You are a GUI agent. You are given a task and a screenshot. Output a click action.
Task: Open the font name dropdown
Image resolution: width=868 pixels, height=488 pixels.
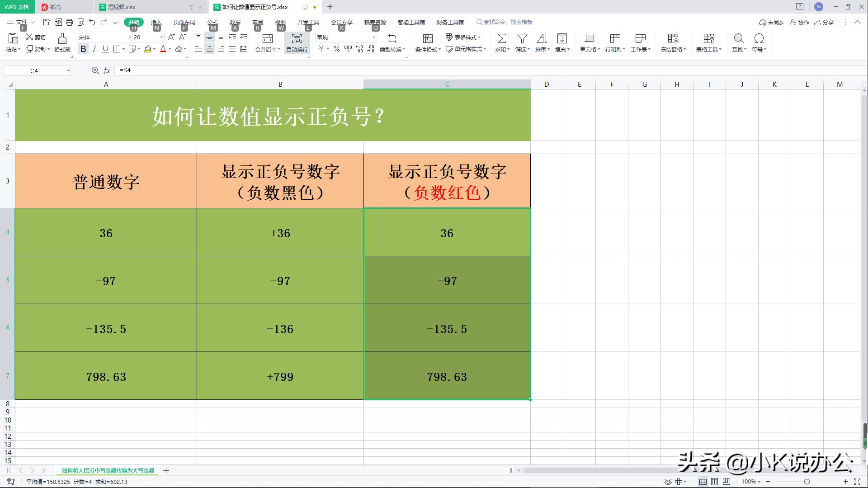[x=129, y=37]
